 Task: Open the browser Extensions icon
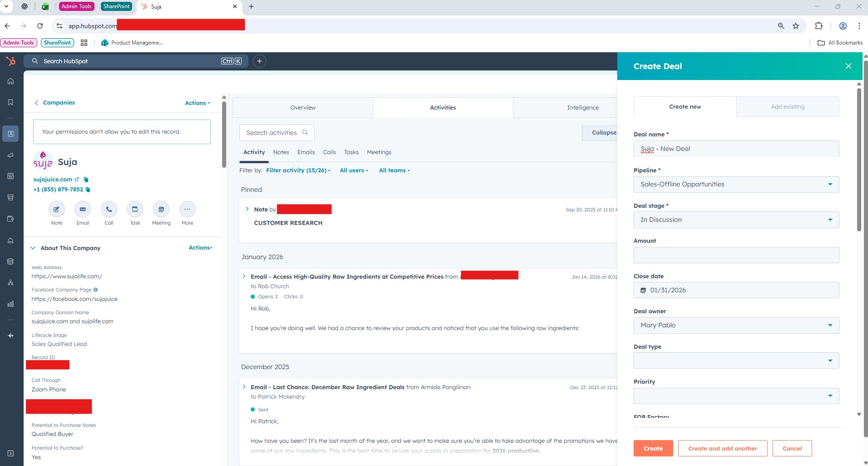[819, 26]
